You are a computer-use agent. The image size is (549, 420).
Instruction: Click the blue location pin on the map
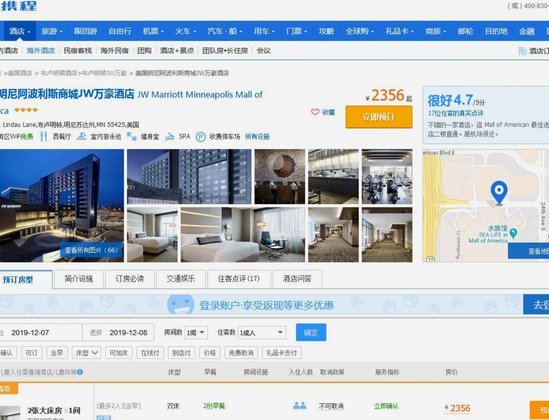[x=499, y=192]
